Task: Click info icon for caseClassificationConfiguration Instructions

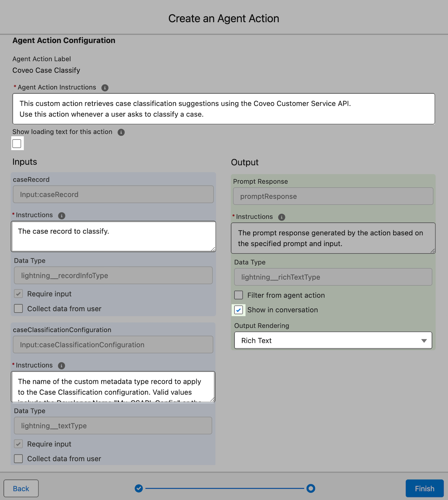Action: click(62, 366)
